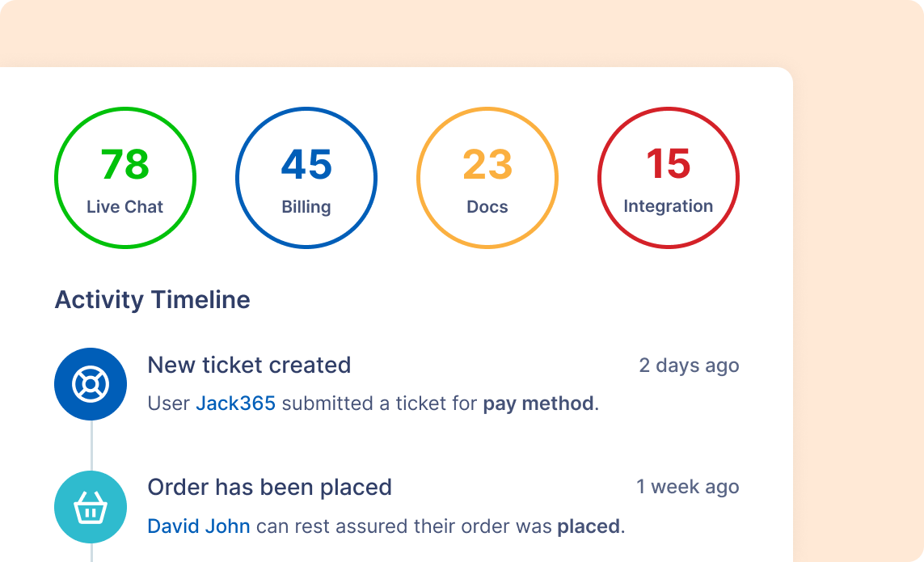Click the "Order has been placed" title
This screenshot has height=562, width=924.
pos(269,488)
